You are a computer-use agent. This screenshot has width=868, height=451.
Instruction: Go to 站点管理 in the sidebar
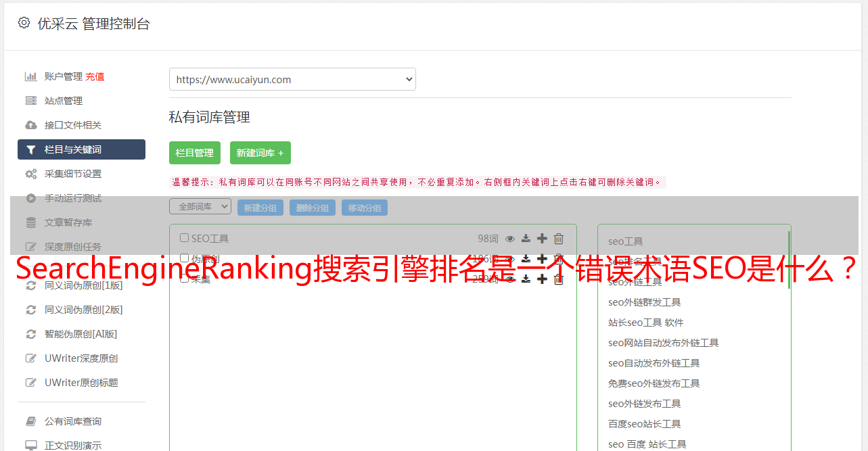pos(64,101)
